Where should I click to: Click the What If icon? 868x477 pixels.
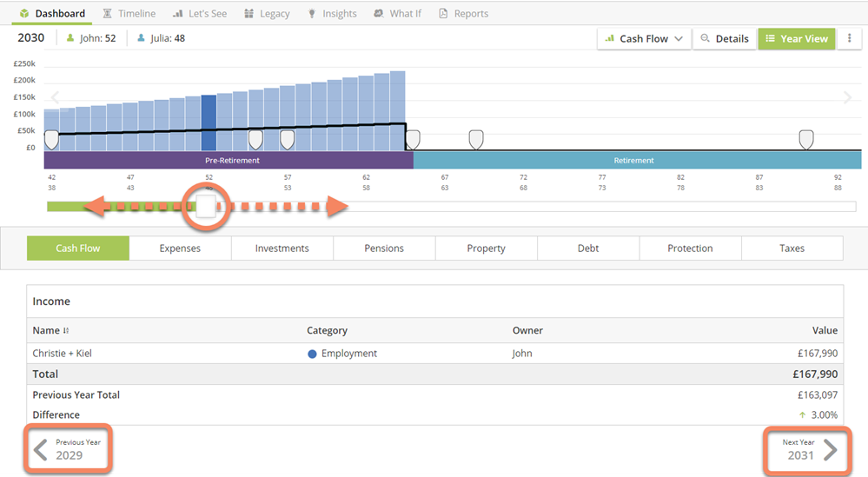378,13
